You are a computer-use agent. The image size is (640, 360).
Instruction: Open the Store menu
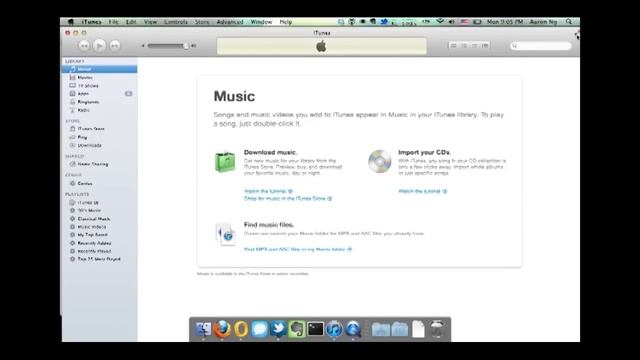click(202, 22)
